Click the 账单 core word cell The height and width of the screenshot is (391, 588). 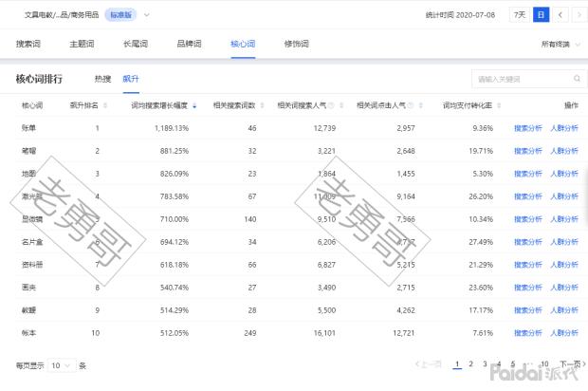click(x=28, y=128)
